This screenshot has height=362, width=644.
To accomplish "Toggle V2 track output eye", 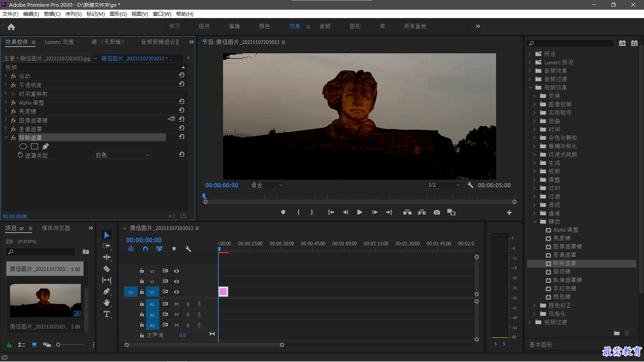I will coord(176,282).
